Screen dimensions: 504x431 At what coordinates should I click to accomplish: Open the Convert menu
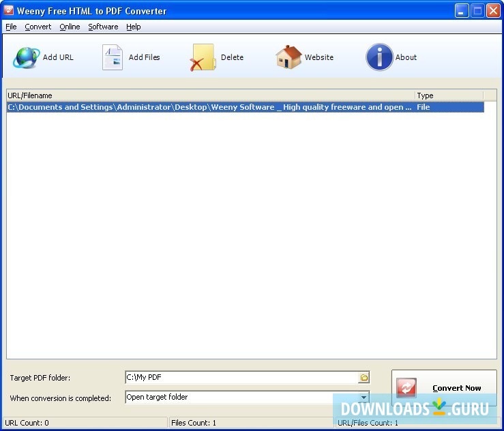(x=38, y=27)
